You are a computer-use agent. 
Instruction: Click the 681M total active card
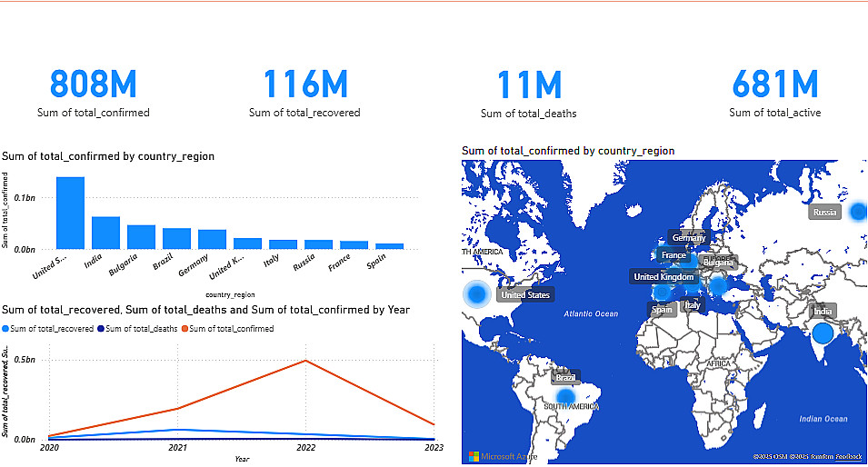774,93
